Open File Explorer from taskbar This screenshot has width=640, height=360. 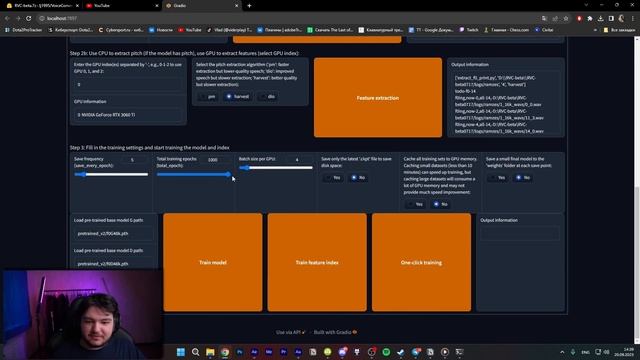point(210,352)
